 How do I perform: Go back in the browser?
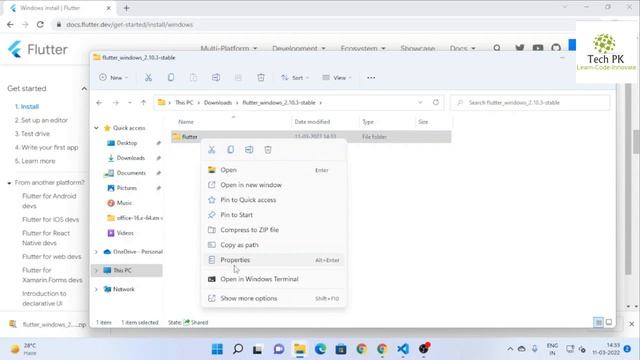(10, 24)
